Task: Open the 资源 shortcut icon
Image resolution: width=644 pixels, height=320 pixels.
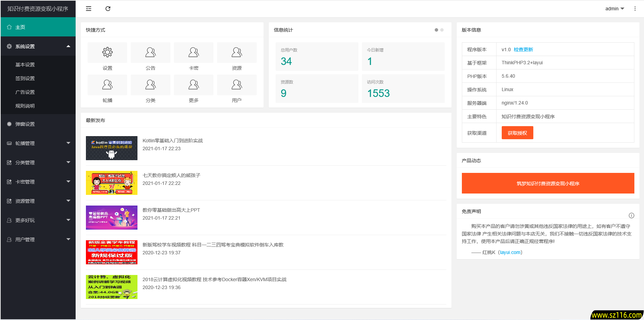Action: [x=237, y=53]
